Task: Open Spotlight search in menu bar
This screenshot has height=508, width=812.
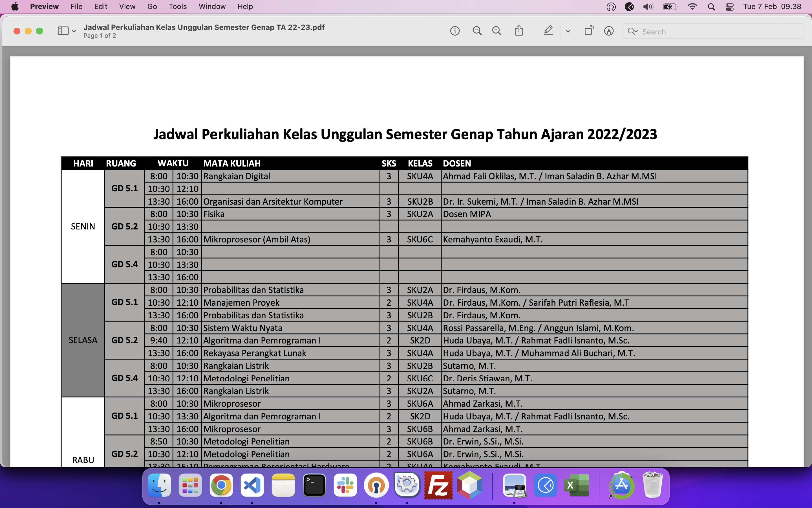Action: coord(711,7)
